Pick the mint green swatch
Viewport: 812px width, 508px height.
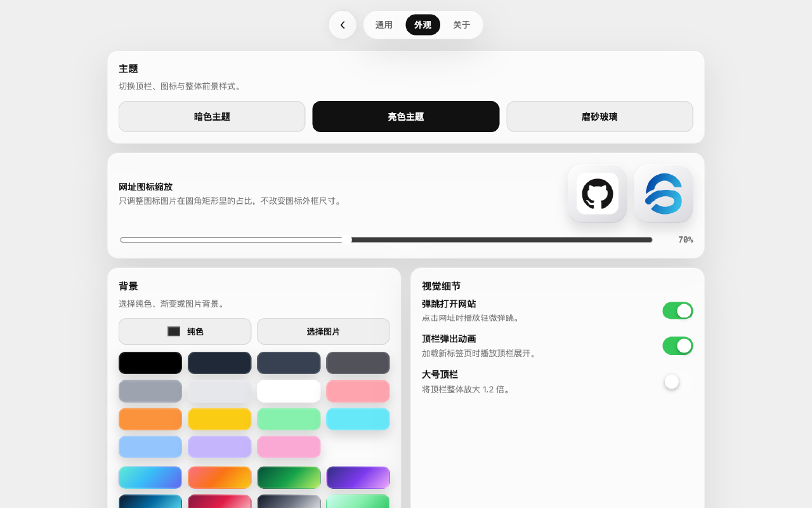coord(289,419)
